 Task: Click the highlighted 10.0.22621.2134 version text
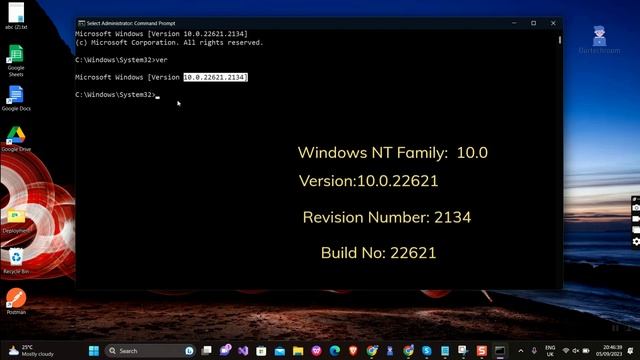point(215,77)
